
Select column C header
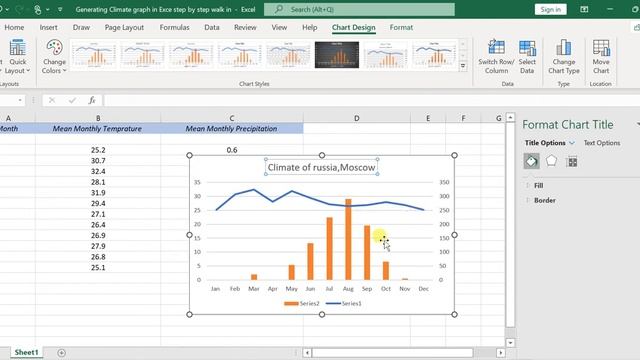232,118
